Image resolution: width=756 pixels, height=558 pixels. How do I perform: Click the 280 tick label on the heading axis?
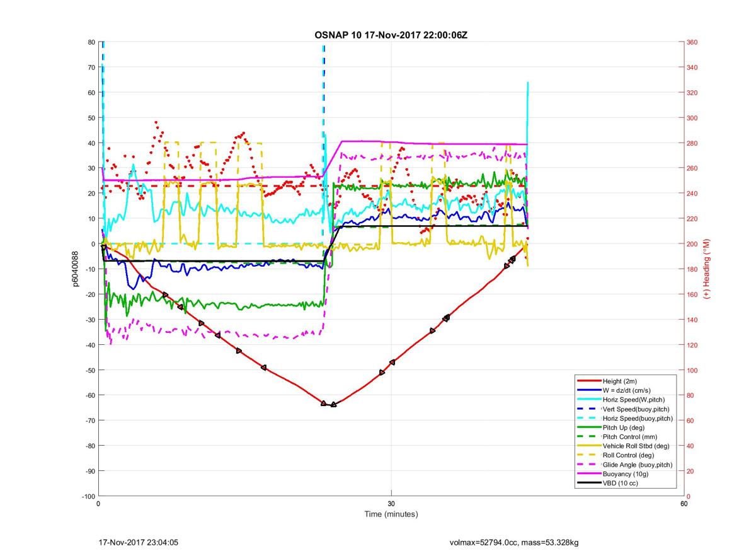point(693,143)
